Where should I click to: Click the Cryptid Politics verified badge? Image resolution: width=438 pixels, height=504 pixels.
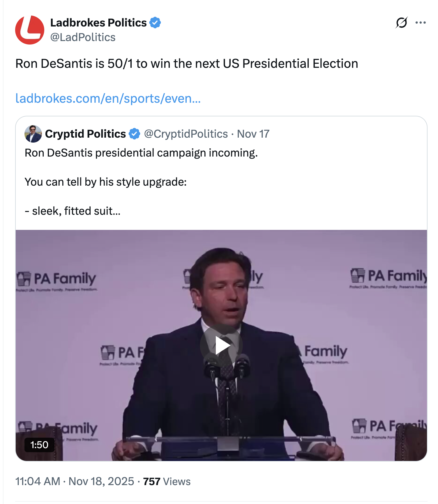pos(134,134)
